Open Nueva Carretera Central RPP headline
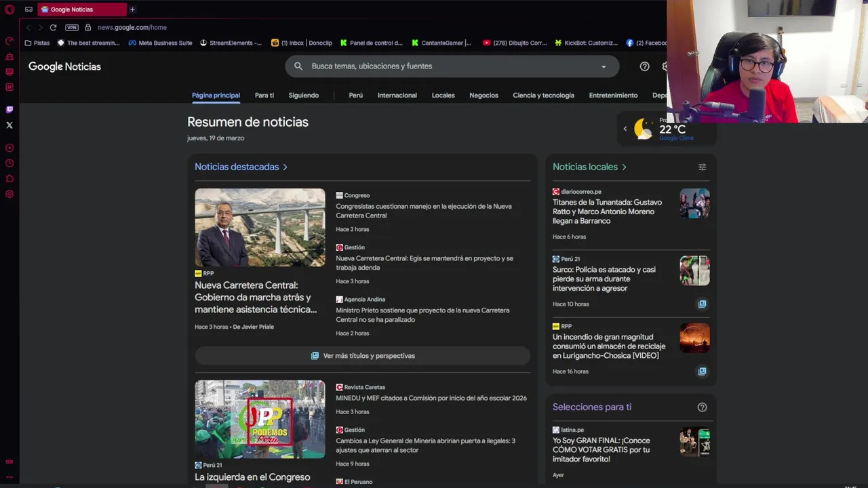This screenshot has height=488, width=868. [x=256, y=298]
